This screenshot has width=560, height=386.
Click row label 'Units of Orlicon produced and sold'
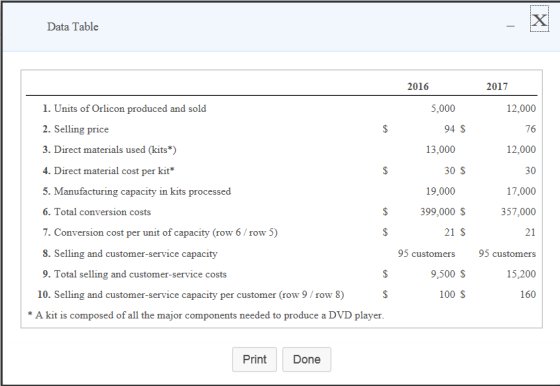(x=130, y=109)
